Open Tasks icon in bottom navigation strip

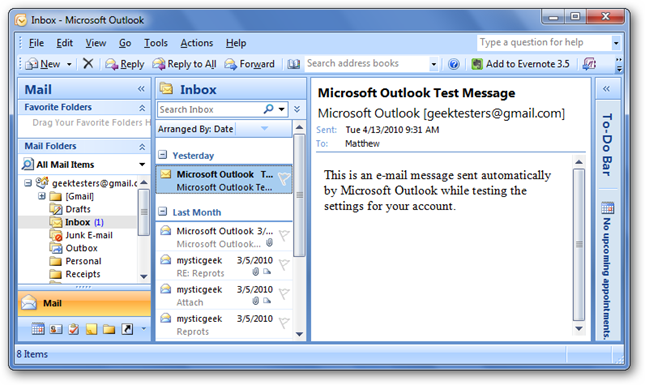[74, 329]
